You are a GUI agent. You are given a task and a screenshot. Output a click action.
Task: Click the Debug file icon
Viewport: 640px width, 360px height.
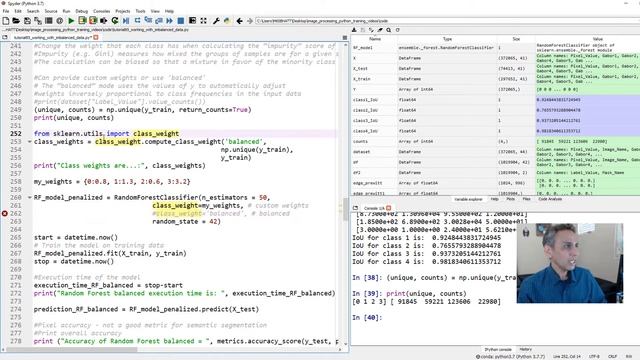(x=126, y=20)
